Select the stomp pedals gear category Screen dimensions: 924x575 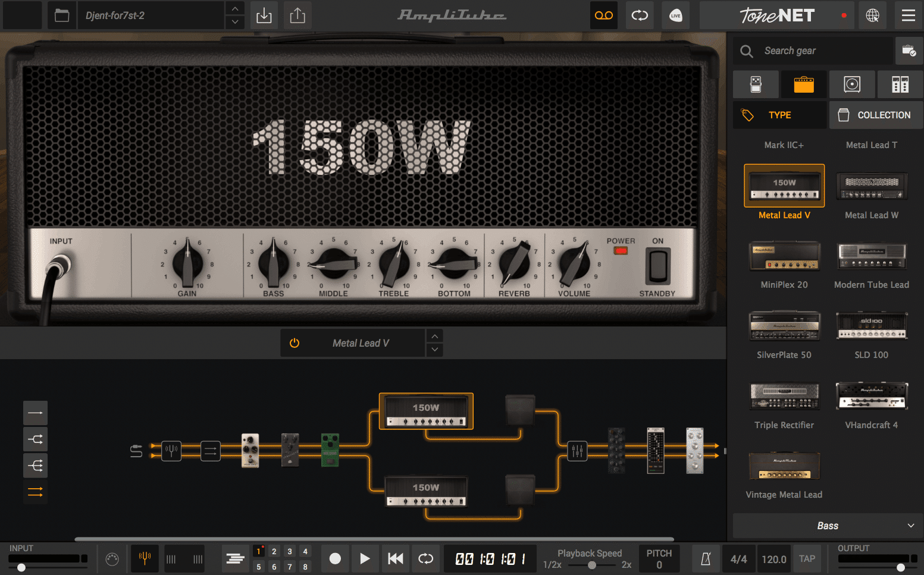[756, 84]
